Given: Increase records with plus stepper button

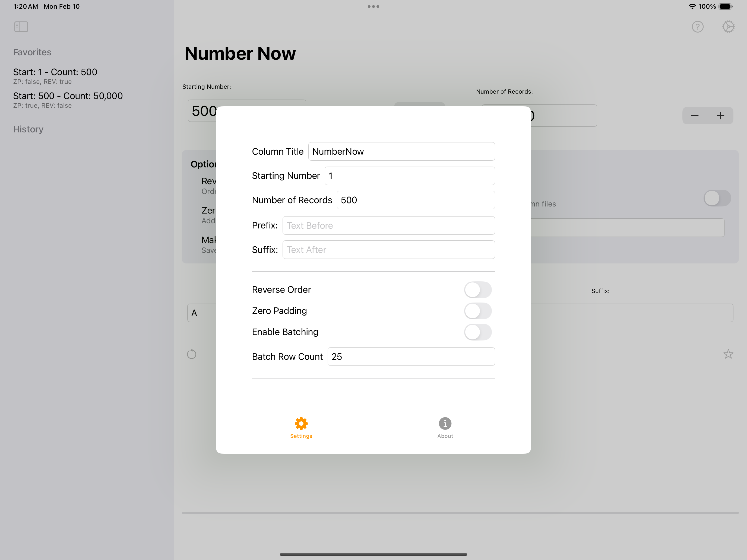Looking at the screenshot, I should [x=720, y=116].
